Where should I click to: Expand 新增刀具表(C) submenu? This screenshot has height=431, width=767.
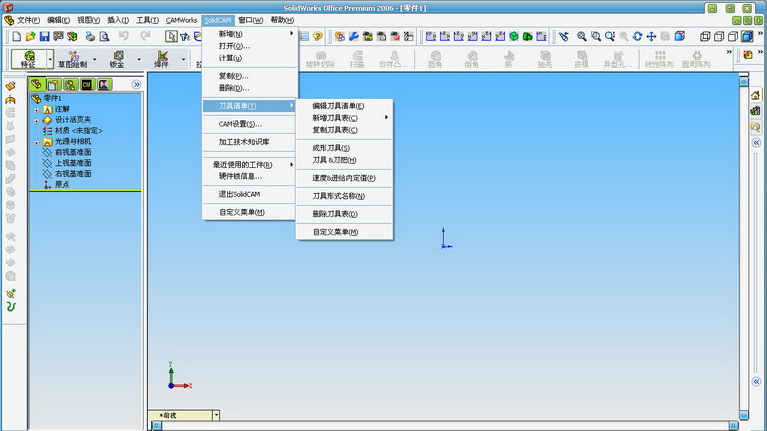coord(344,118)
